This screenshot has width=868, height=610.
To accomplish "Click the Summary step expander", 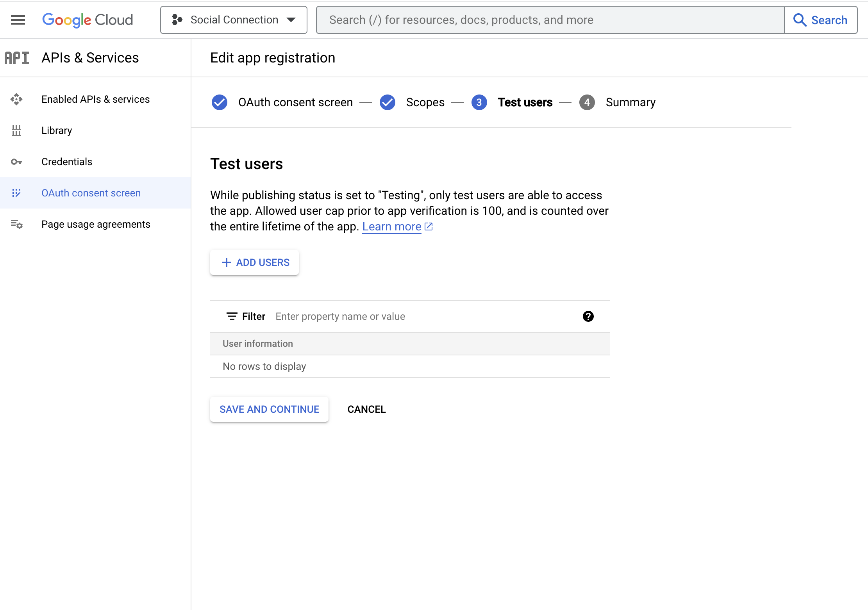I will pyautogui.click(x=585, y=102).
